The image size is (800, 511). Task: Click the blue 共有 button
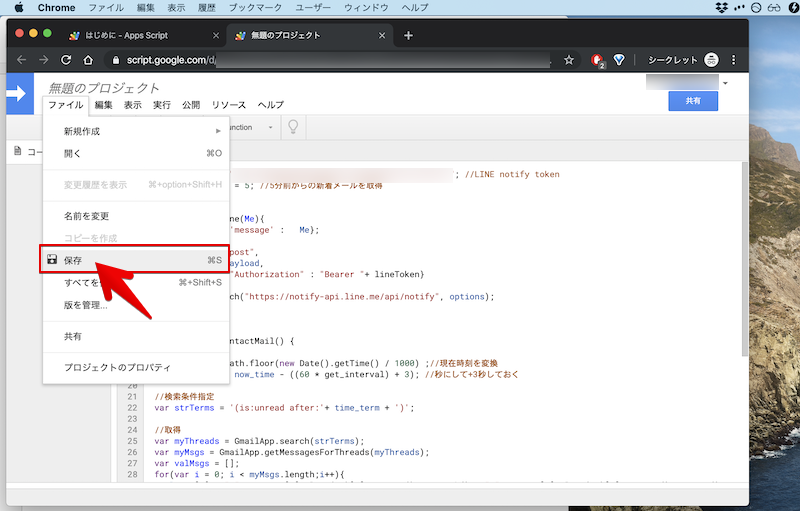[x=693, y=101]
